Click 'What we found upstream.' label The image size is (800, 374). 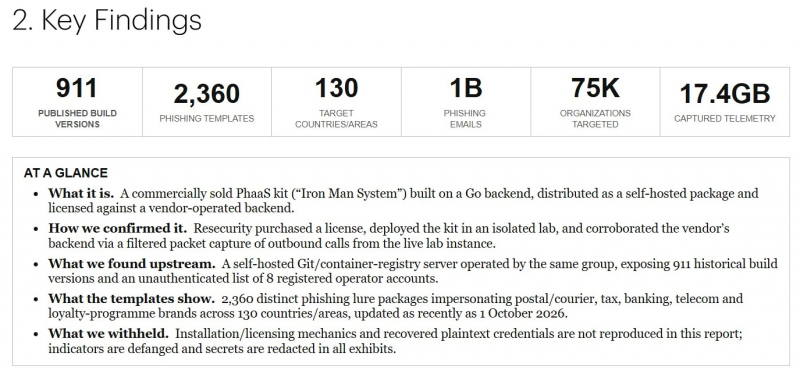132,264
